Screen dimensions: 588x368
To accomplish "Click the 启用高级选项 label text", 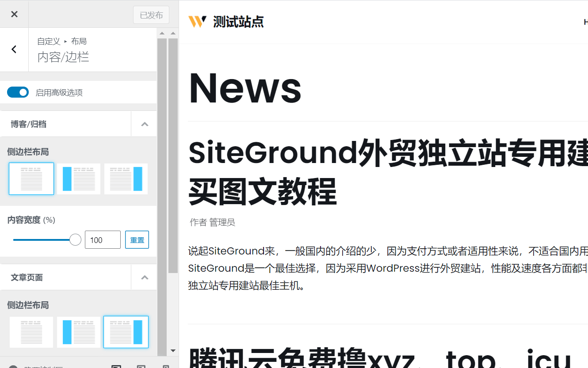I will pos(59,93).
